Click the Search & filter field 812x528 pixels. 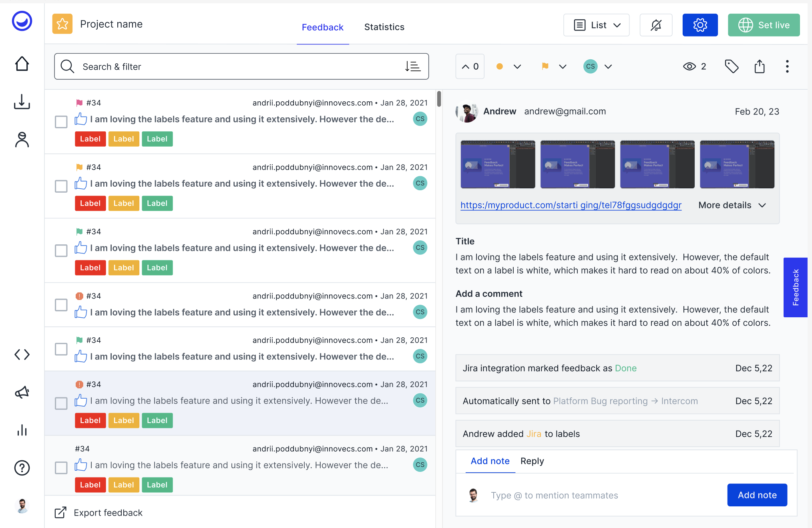232,67
